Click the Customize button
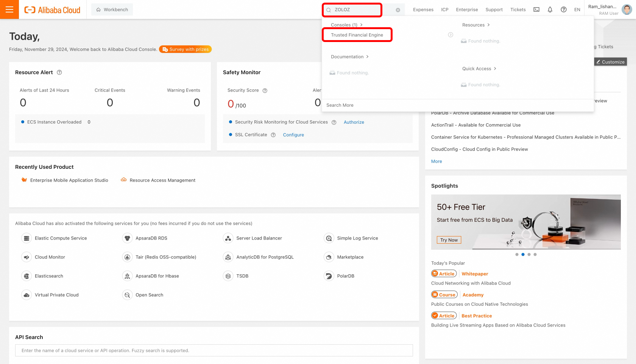636x364 pixels. pos(610,62)
